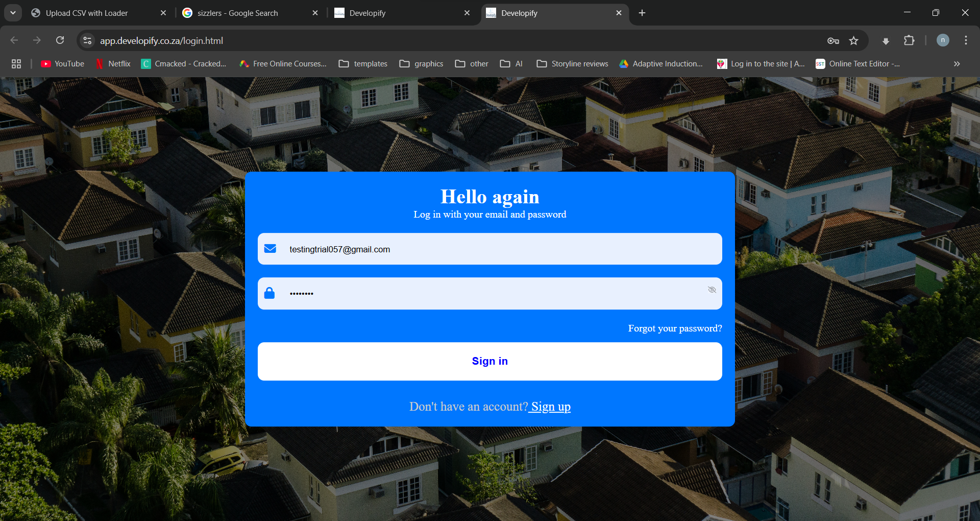Open the templates bookmark folder
Viewport: 980px width, 521px height.
(363, 64)
